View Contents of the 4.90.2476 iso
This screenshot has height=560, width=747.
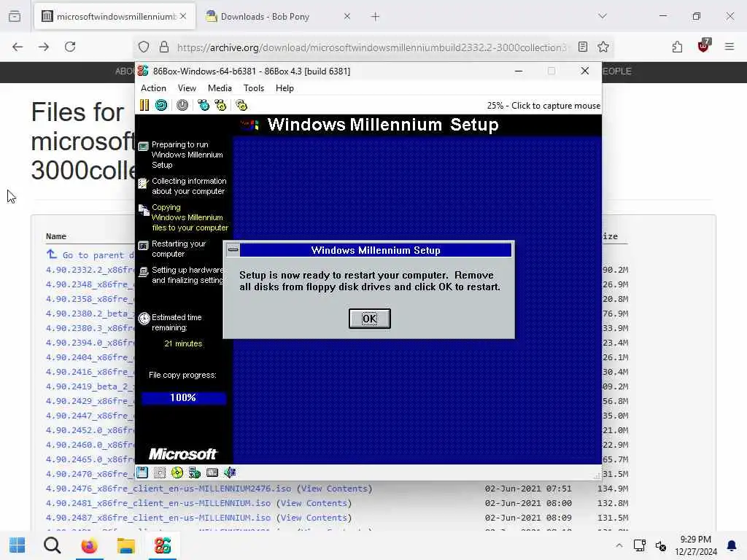tap(334, 489)
